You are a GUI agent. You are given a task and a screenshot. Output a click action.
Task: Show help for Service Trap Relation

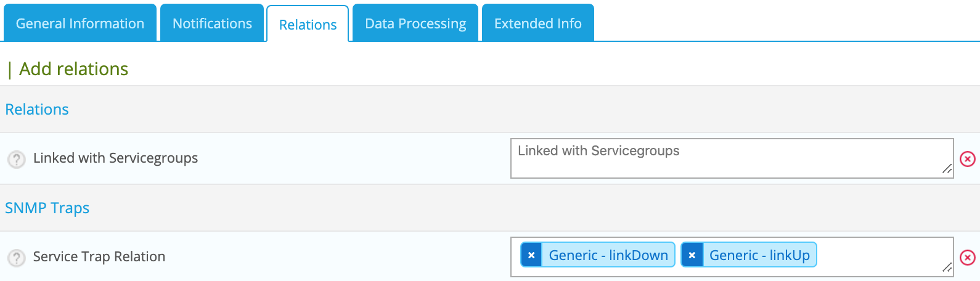pyautogui.click(x=17, y=258)
